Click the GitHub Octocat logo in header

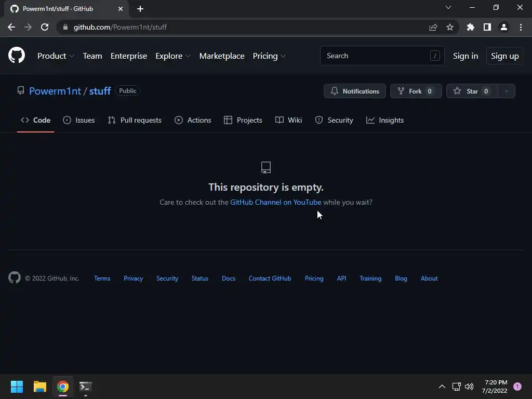(16, 55)
